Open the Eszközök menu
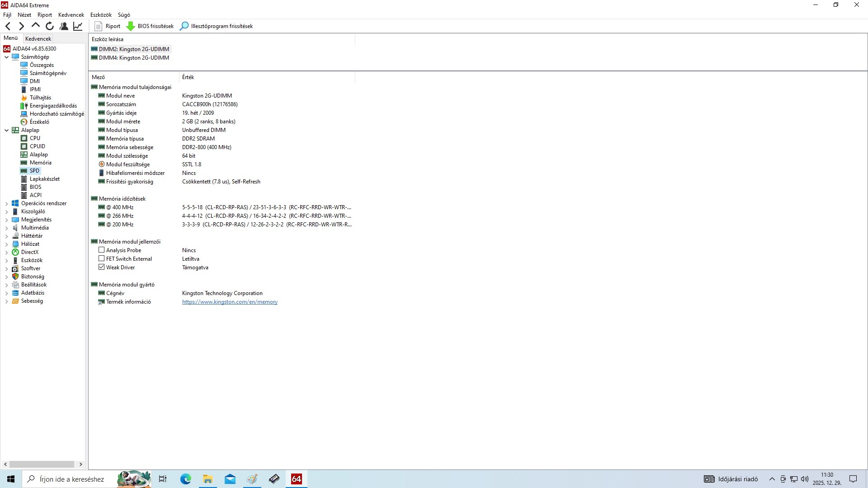Screen dimensions: 868x488 [101, 15]
